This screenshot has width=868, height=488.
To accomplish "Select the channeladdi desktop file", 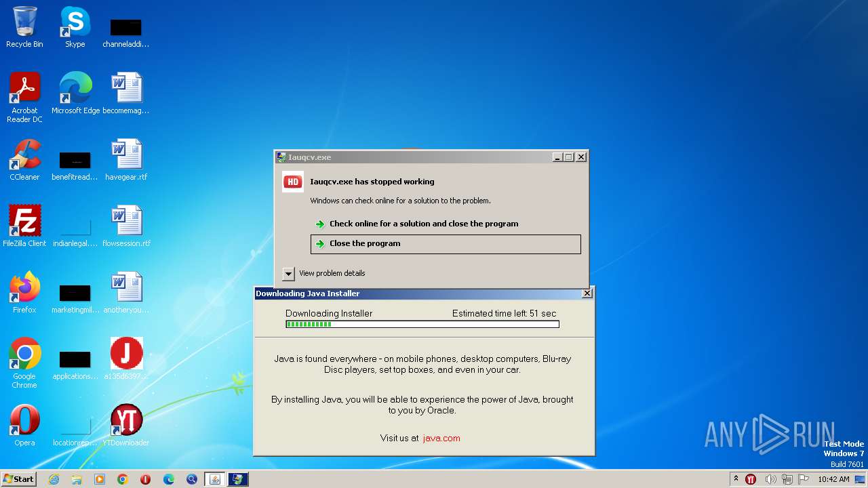I will [125, 33].
